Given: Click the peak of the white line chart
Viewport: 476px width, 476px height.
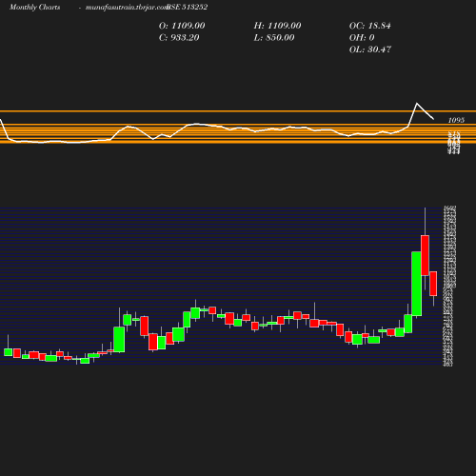Looking at the screenshot, I should [x=417, y=104].
